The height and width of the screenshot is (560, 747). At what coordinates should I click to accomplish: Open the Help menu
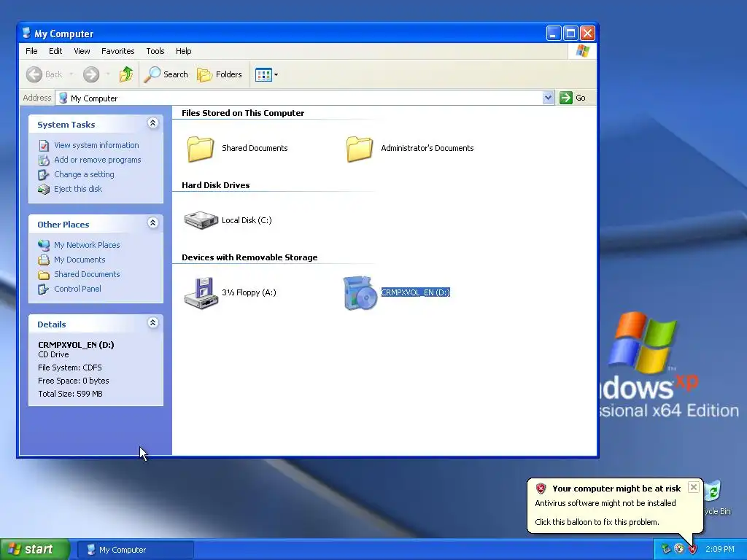tap(183, 51)
